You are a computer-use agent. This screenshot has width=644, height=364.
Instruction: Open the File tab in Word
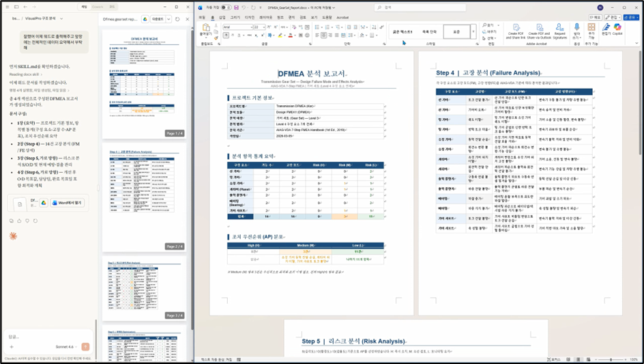click(202, 17)
